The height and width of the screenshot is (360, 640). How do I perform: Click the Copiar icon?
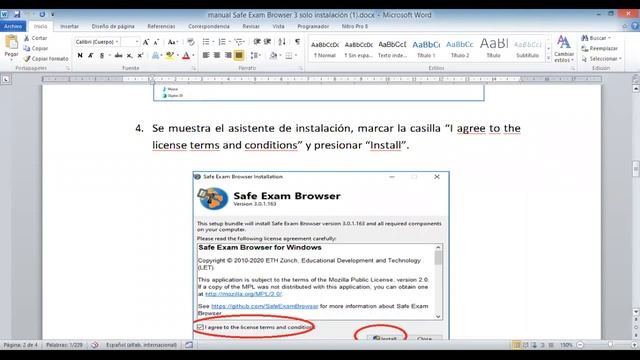point(27,48)
